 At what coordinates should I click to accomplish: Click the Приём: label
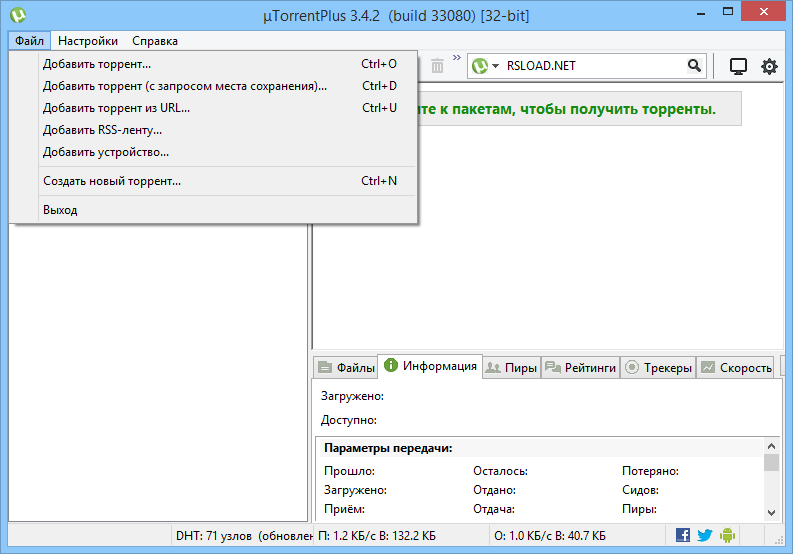(x=344, y=509)
